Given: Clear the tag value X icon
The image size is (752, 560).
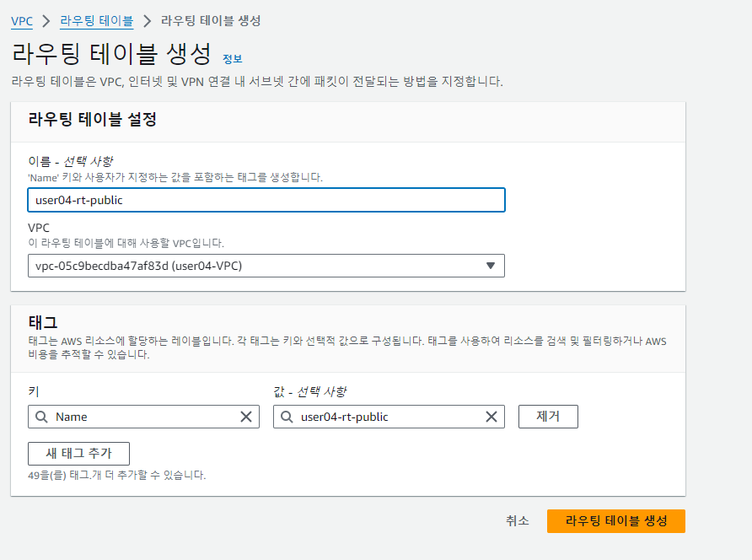Looking at the screenshot, I should pos(491,417).
